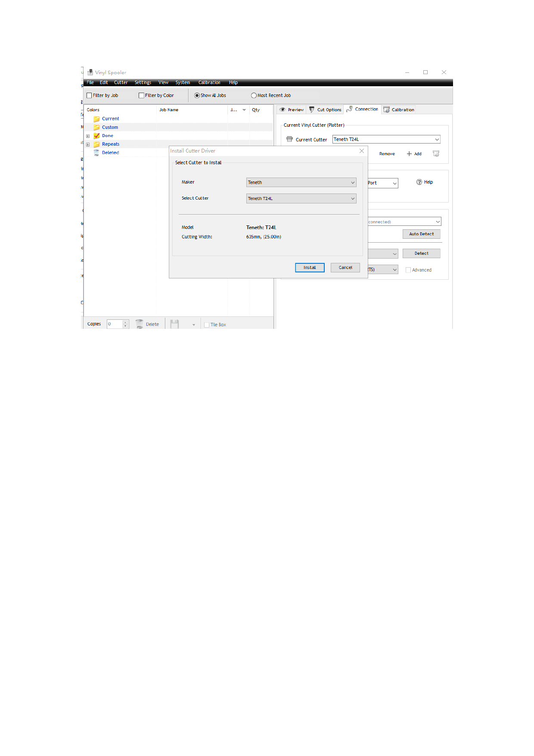534x756 pixels.
Task: Switch to the Cut Options tab
Action: point(325,110)
